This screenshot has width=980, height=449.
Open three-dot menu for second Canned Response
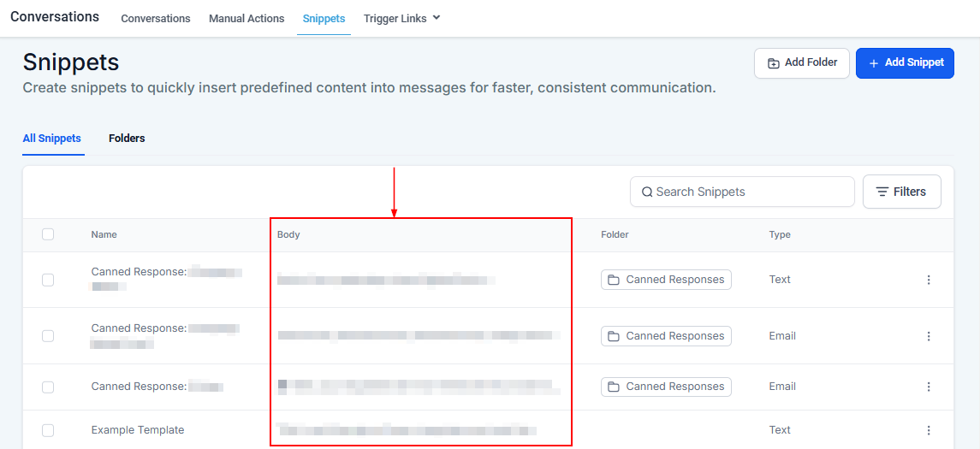point(929,336)
